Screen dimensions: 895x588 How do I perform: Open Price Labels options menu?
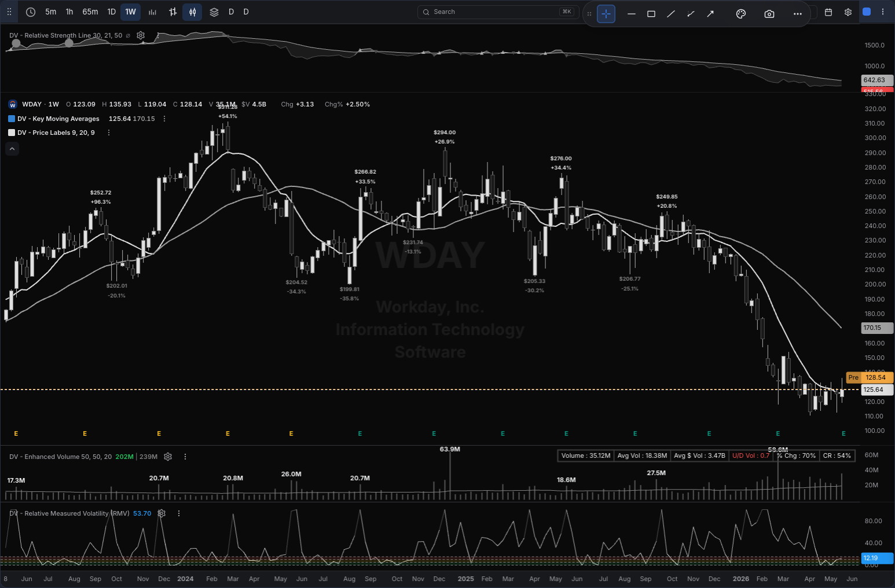109,133
